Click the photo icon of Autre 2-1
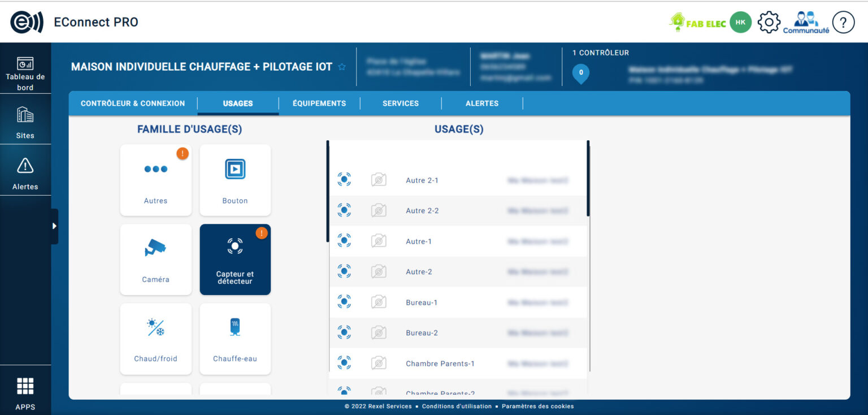This screenshot has height=415, width=868. [x=379, y=180]
